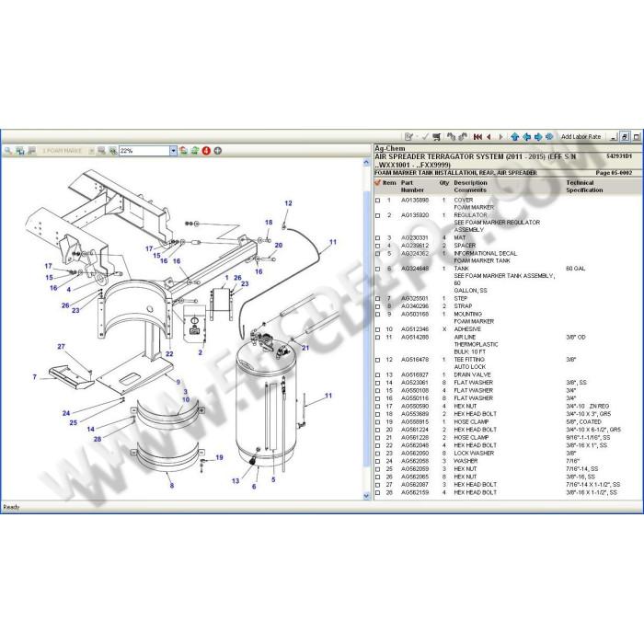Click the home view icon after zoom box
644x644 pixels.
(x=184, y=151)
